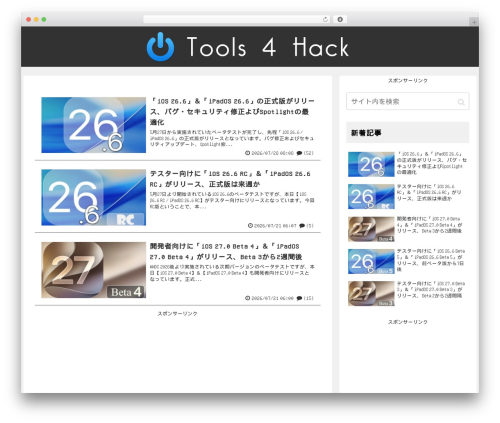The width and height of the screenshot is (500, 423).
Task: Open sidebar 27 Beta 4 thumbnail
Action: (371, 229)
